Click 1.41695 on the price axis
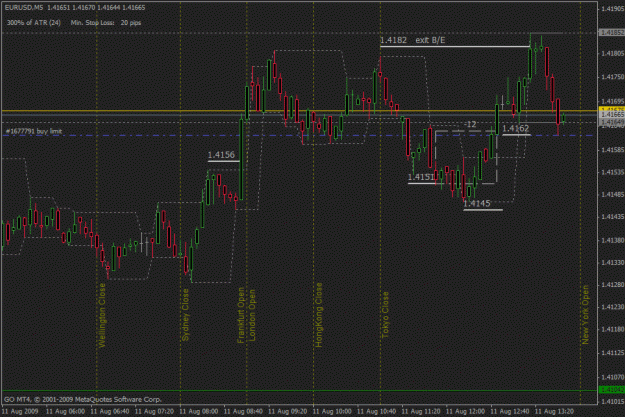This screenshot has height=417, width=625. 613,102
